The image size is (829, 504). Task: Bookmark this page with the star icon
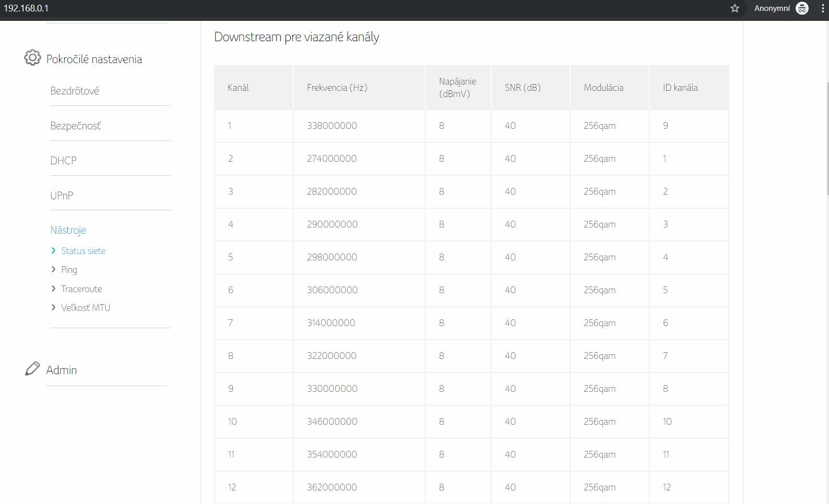[x=735, y=8]
